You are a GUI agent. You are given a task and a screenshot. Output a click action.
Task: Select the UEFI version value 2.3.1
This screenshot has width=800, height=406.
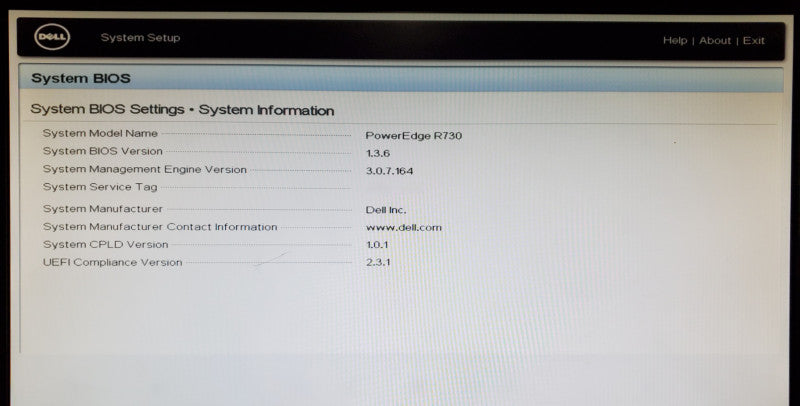tap(378, 263)
